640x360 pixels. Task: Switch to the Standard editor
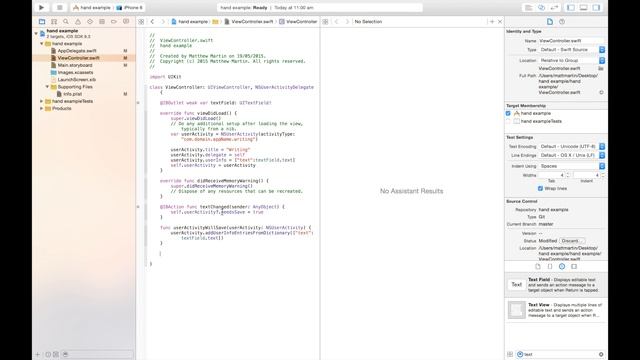528,7
